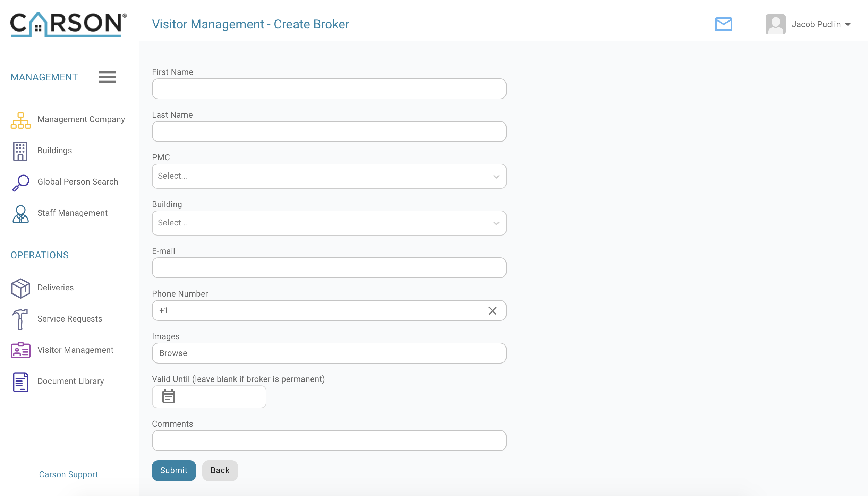Open Carson Support
The width and height of the screenshot is (868, 496).
68,474
